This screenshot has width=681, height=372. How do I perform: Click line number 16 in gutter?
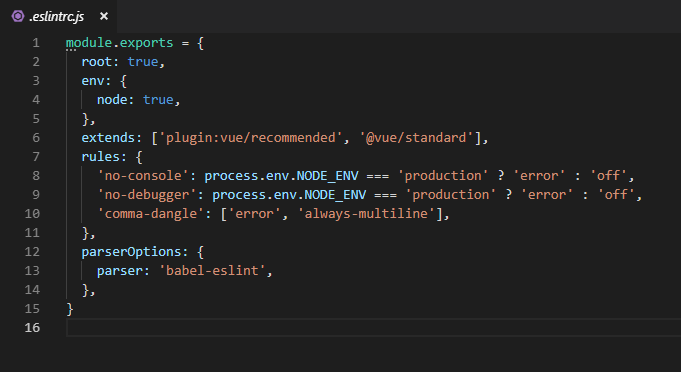[x=32, y=328]
